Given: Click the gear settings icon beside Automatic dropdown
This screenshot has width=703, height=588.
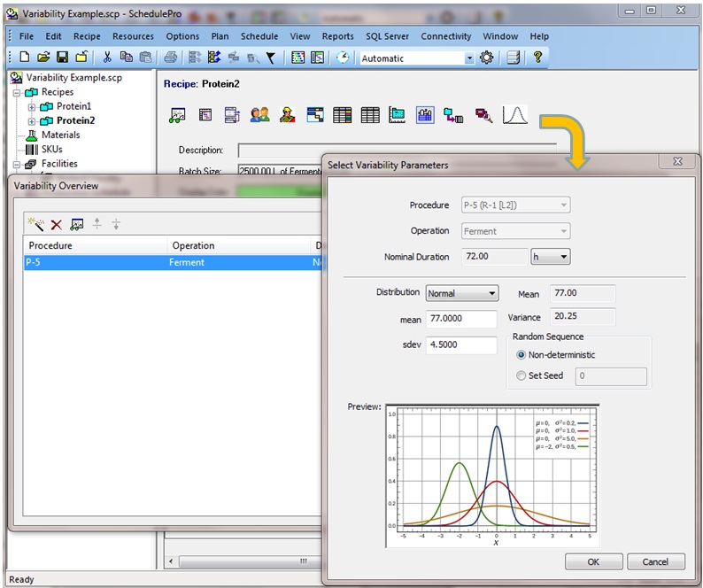Looking at the screenshot, I should 487,58.
